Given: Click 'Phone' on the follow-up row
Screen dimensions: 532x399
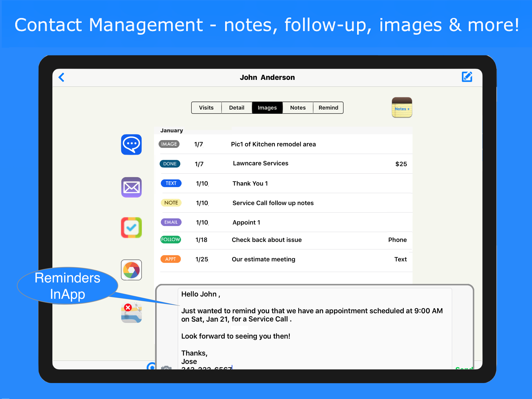Looking at the screenshot, I should 397,240.
